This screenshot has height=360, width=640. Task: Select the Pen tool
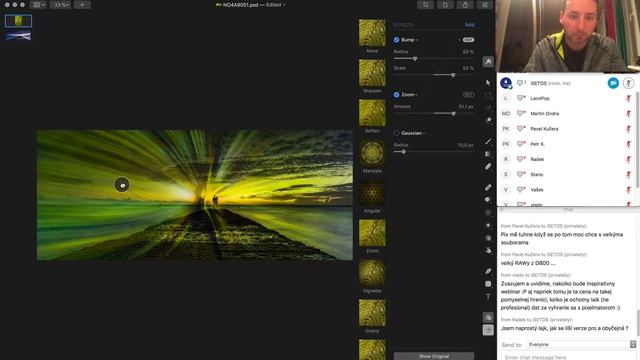tap(488, 271)
